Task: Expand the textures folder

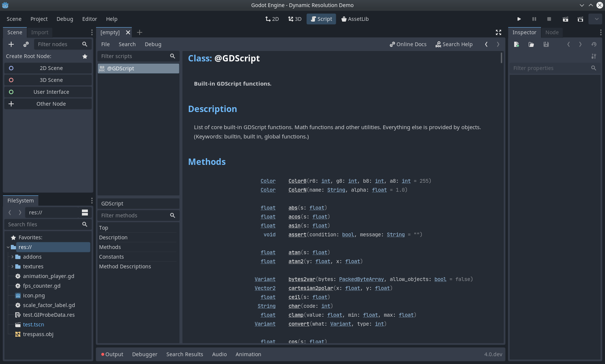Action: (x=12, y=266)
